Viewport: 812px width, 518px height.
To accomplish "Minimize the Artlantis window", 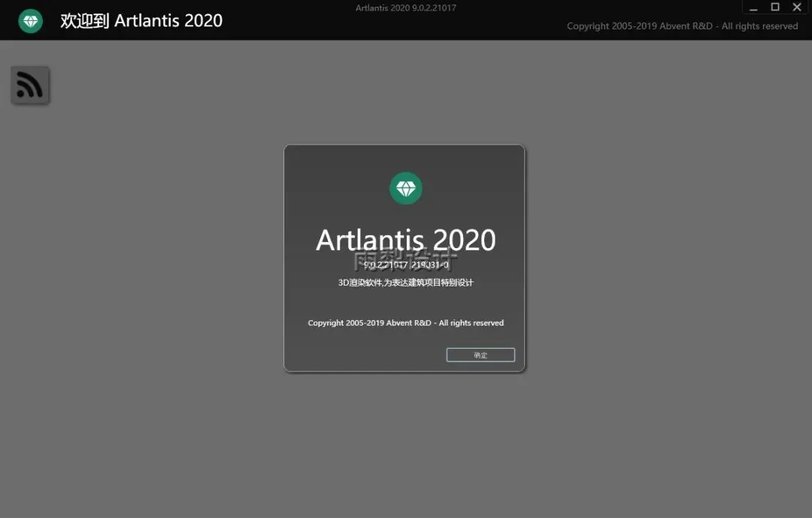I will coord(753,8).
